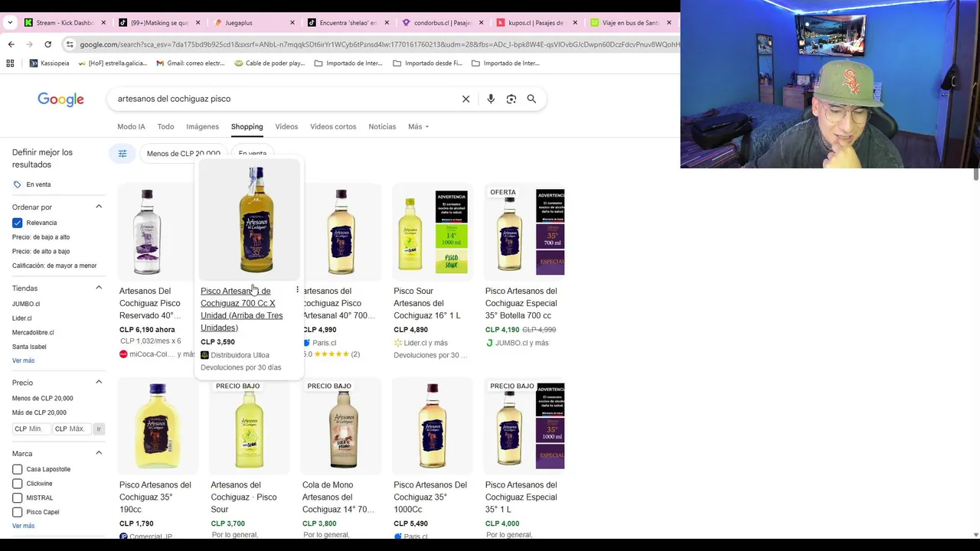This screenshot has width=980, height=551.
Task: Switch to the kupos.cl tab
Action: pyautogui.click(x=537, y=23)
